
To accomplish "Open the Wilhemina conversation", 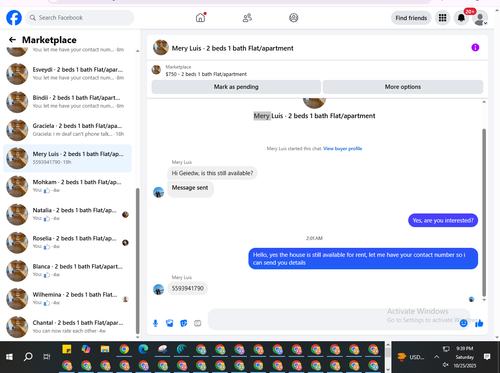I will (x=67, y=299).
